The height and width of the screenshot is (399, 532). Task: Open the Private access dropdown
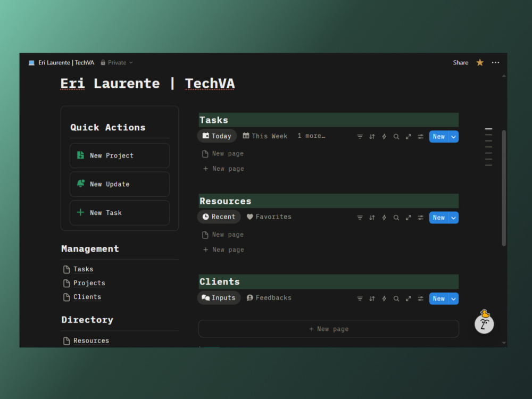tap(117, 62)
